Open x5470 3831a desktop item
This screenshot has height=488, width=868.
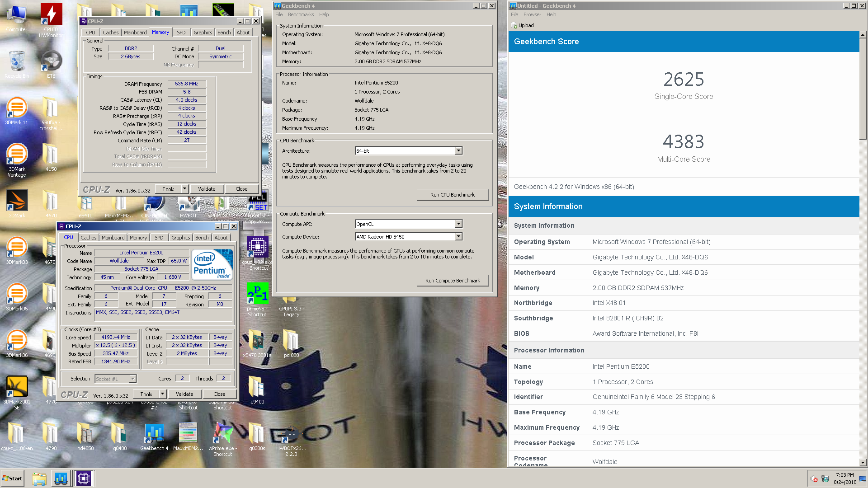tap(257, 343)
